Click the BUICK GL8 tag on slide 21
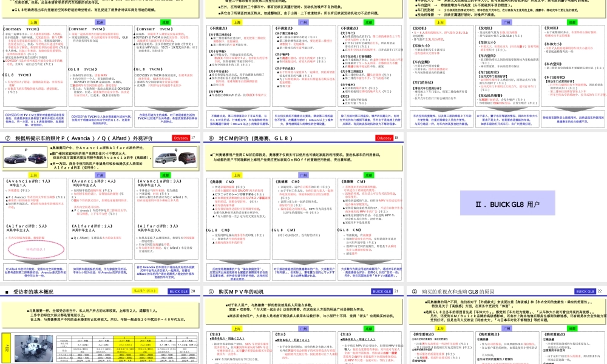The width and height of the screenshot is (607, 364). [x=382, y=291]
